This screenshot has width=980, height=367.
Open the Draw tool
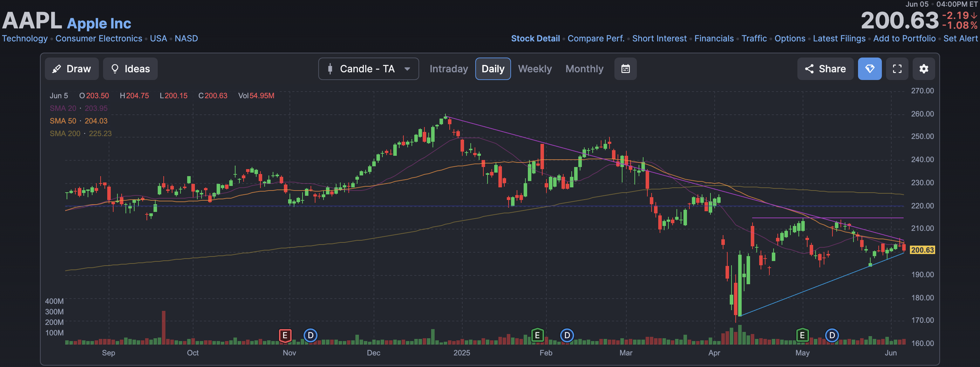tap(72, 69)
